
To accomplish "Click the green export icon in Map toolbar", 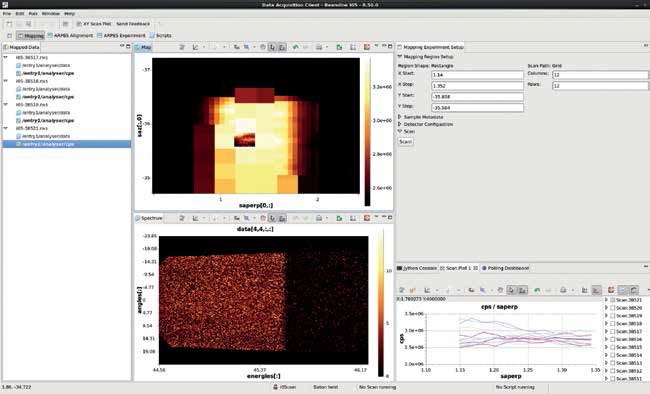I will pos(340,47).
